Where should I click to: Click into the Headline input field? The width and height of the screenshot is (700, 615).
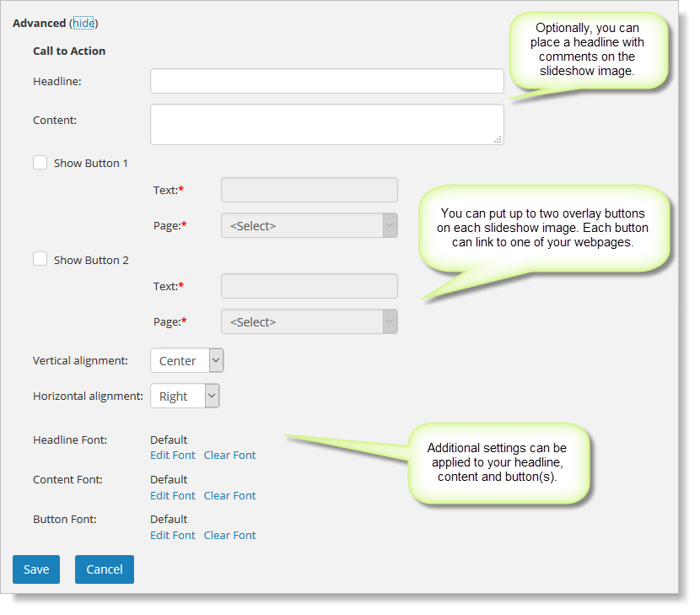(x=326, y=81)
